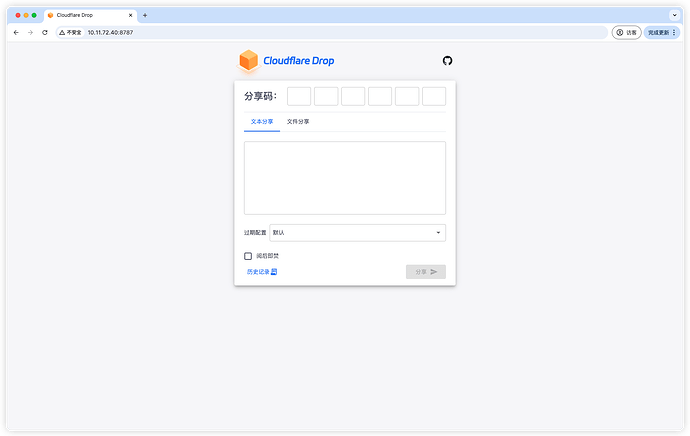The height and width of the screenshot is (436, 690).
Task: Open a new browser tab with plus icon
Action: (x=145, y=16)
